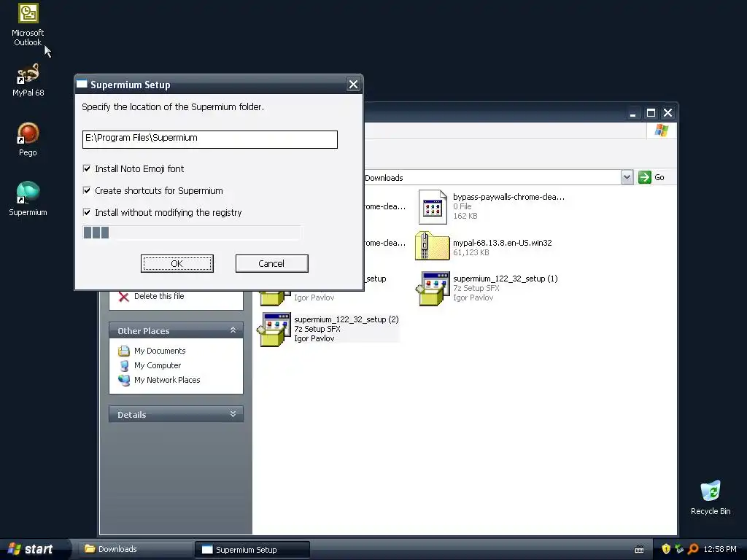Select supermium_122_32_setup (1) file icon

pos(433,288)
